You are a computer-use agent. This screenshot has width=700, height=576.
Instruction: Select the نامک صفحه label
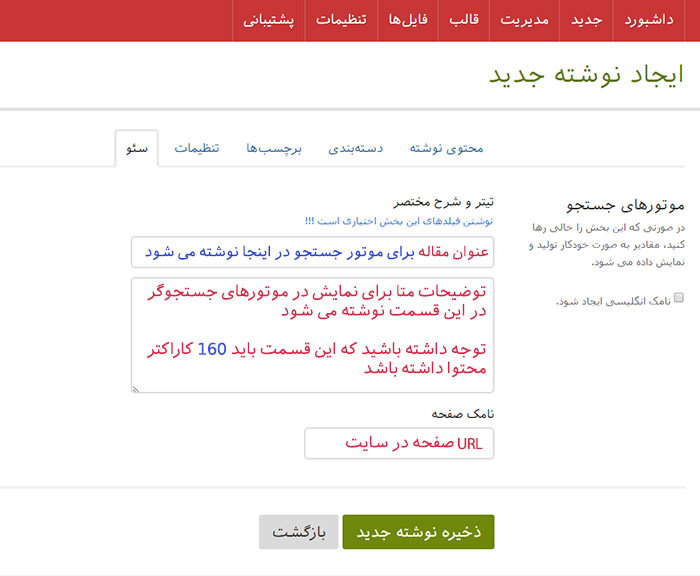coord(462,414)
